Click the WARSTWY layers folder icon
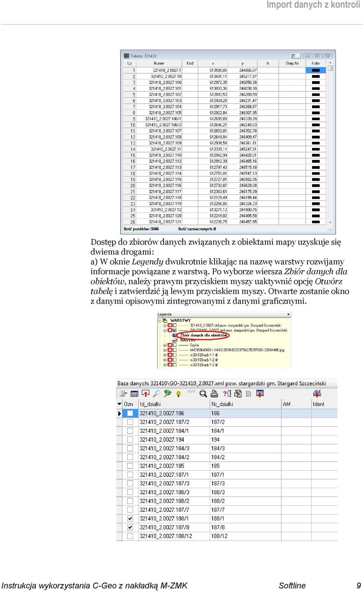Viewport: 364px width, 591px height. (165, 321)
